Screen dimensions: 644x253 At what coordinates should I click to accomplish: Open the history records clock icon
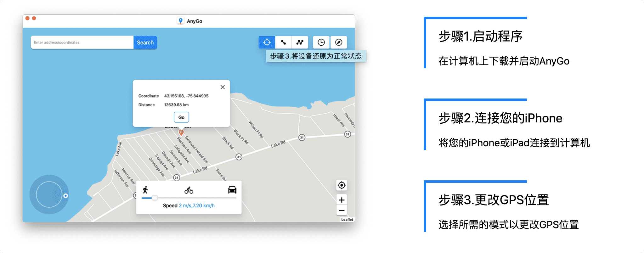321,42
